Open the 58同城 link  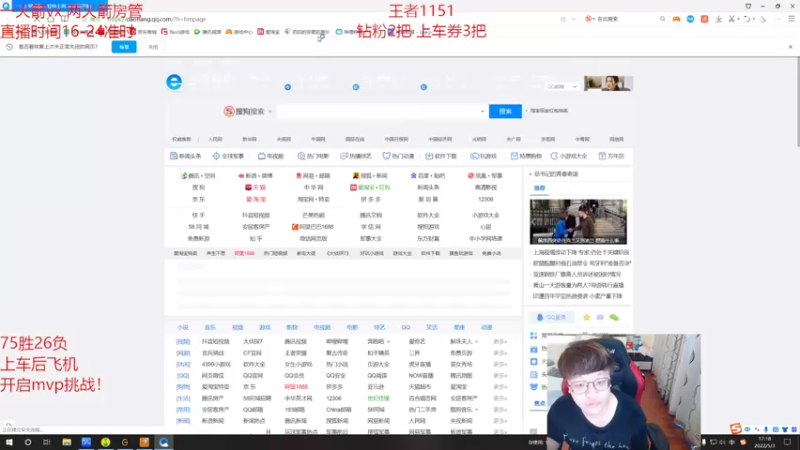[198, 227]
